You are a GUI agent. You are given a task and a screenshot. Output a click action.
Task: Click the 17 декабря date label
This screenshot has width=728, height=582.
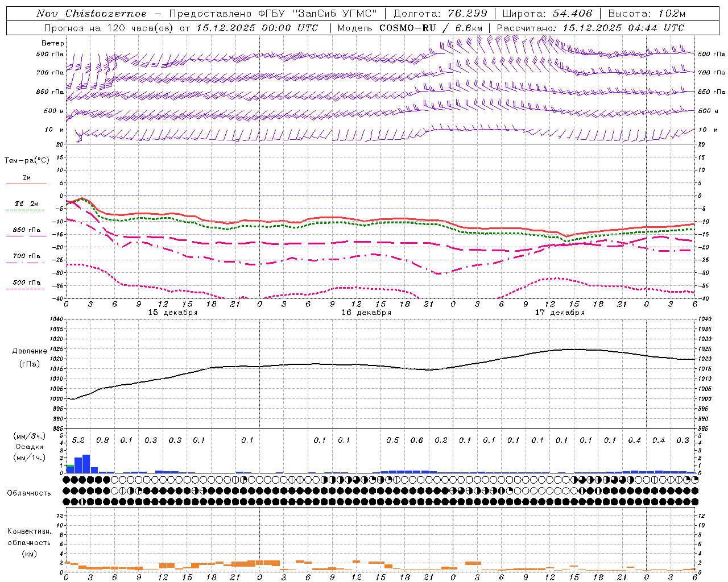click(x=560, y=313)
